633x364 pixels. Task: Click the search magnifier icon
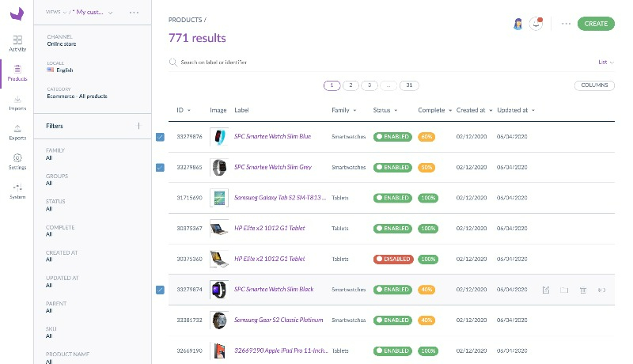click(x=172, y=63)
